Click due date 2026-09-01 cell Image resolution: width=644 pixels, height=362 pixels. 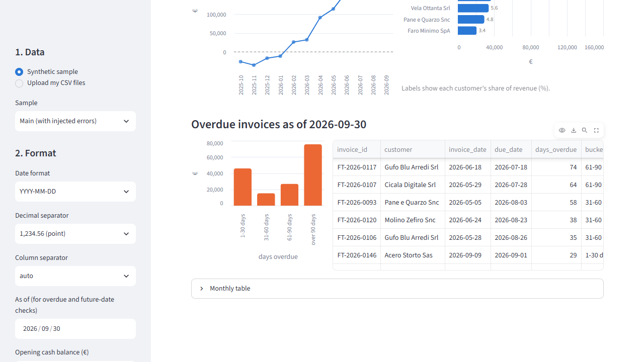(x=511, y=255)
